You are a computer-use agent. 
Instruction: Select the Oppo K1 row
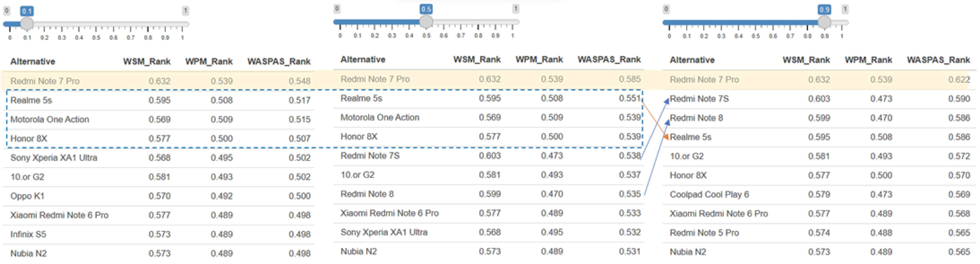click(x=27, y=196)
